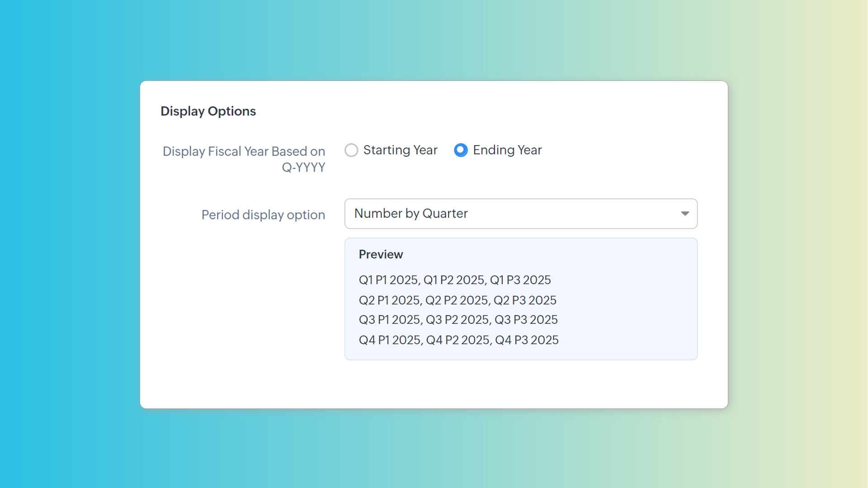The height and width of the screenshot is (488, 868).
Task: Expand the dropdown using its caret arrow
Action: [685, 213]
